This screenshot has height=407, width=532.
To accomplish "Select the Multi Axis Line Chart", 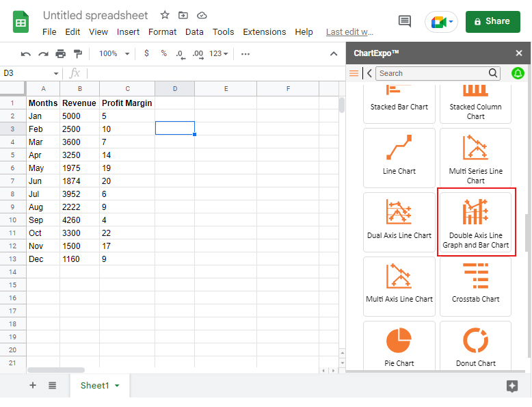I will coord(399,286).
